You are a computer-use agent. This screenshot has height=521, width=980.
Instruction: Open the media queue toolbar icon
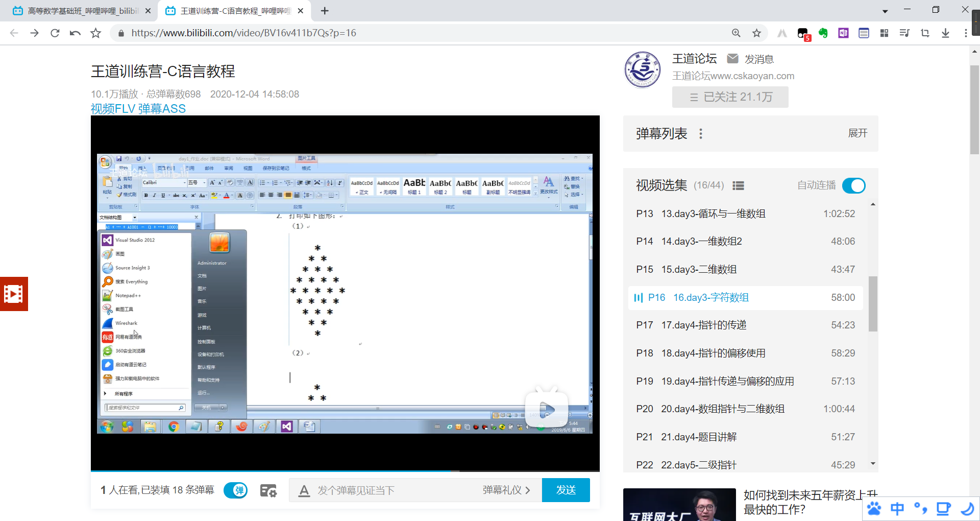(904, 33)
